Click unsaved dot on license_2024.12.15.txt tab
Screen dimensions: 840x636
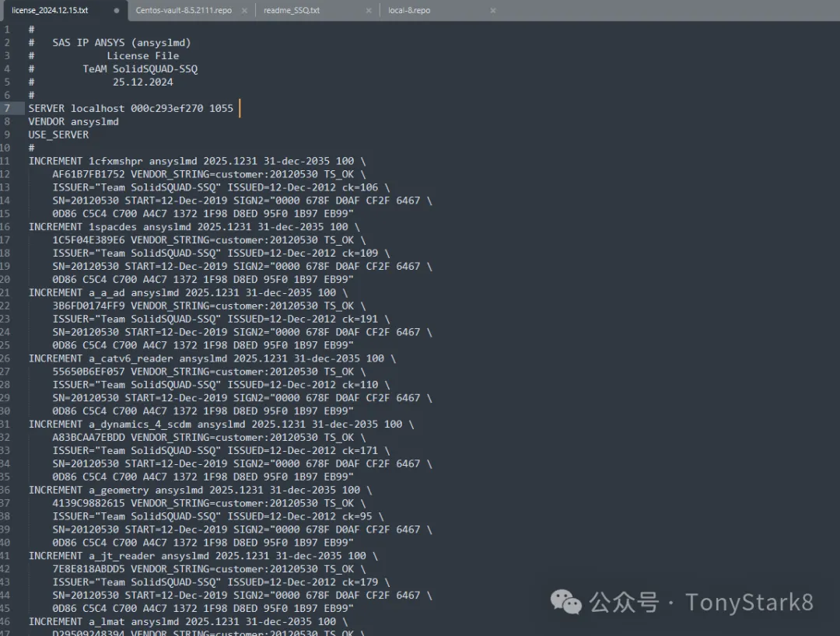116,11
